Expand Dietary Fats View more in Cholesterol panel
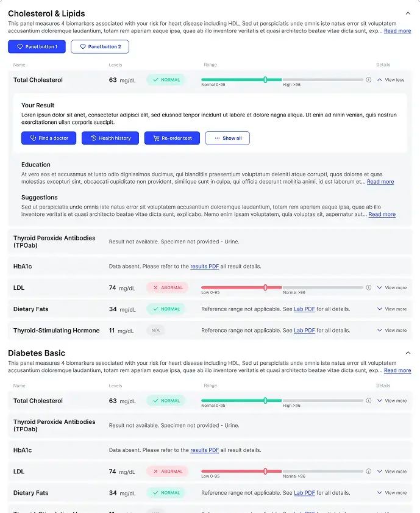Viewport: 420px width, 513px height. click(x=392, y=309)
